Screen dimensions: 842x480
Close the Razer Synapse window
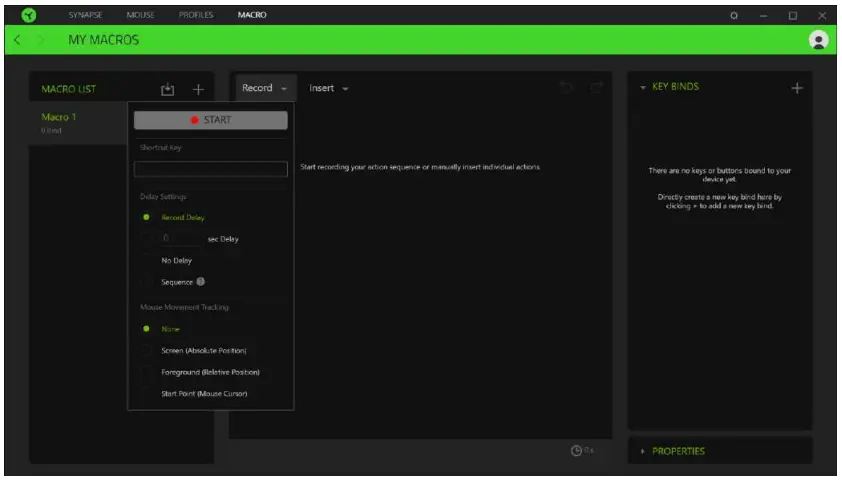(822, 16)
